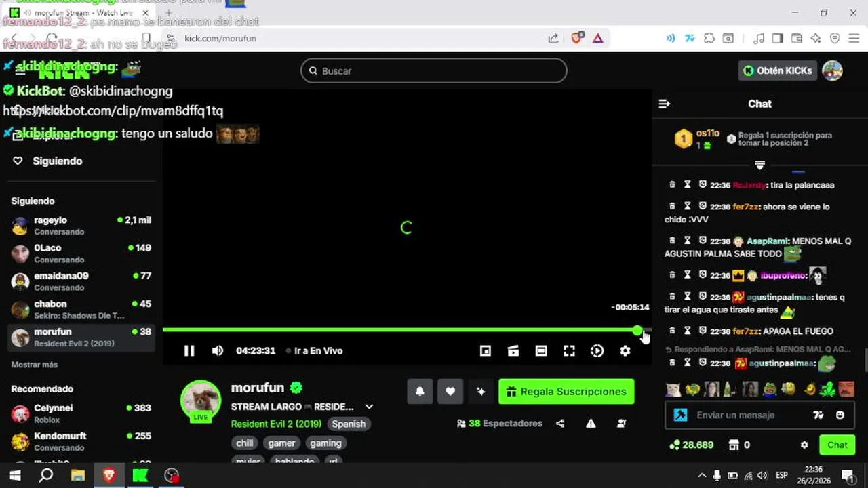
Task: Open chabon channel in sidebar
Action: [x=81, y=309]
